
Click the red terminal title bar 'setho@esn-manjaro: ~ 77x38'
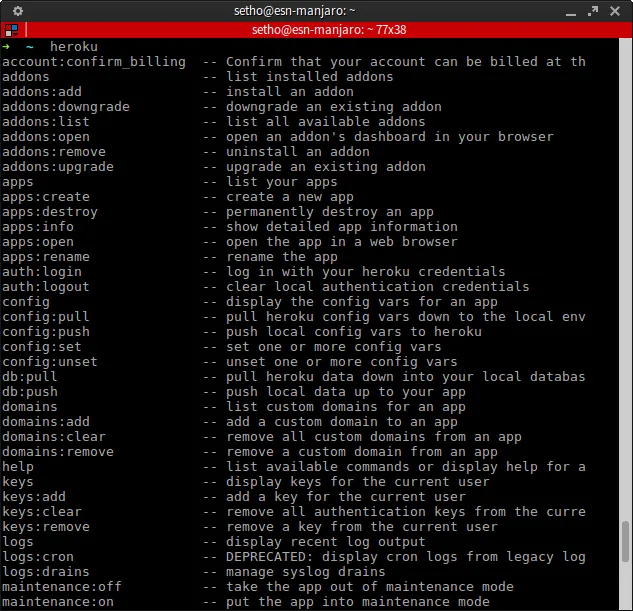pyautogui.click(x=329, y=30)
